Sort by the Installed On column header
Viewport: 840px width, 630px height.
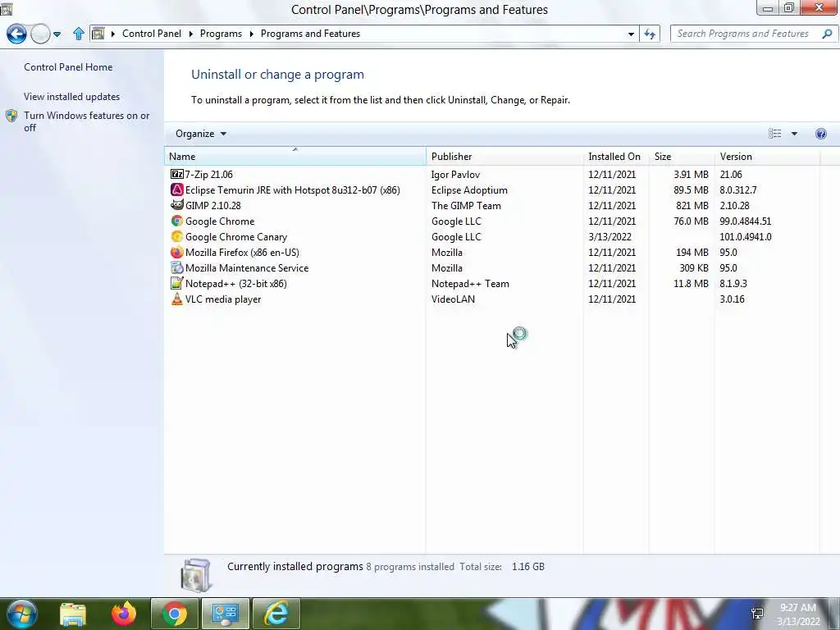coord(616,157)
